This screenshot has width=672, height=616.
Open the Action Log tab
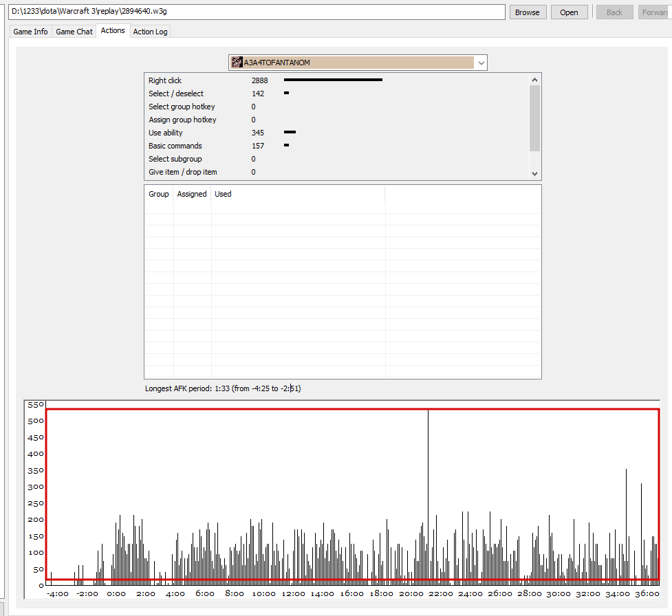(150, 32)
